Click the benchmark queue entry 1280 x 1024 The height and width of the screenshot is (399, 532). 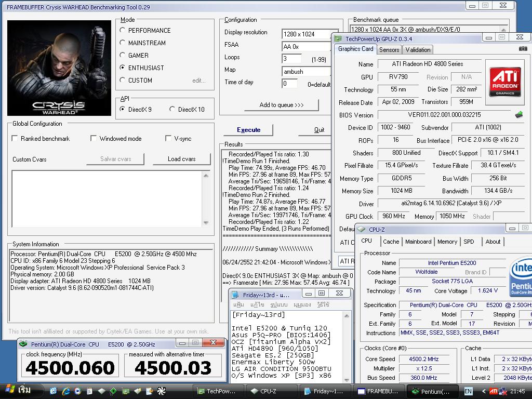click(x=405, y=29)
